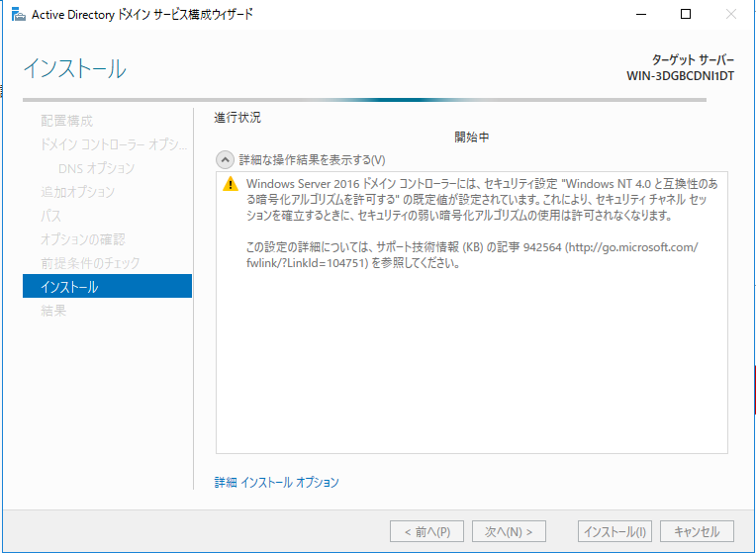Click the ターゲット サーバー label

(693, 59)
